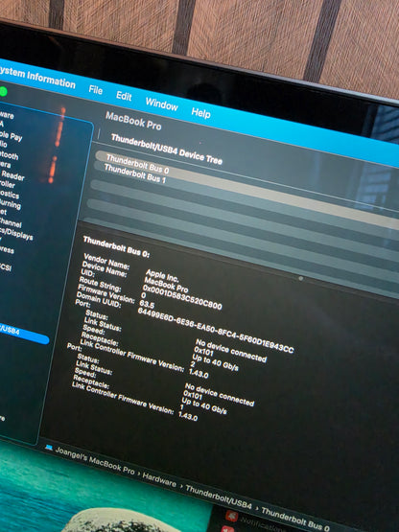
Task: Select the Apple Pay sidebar item
Action: (12, 135)
